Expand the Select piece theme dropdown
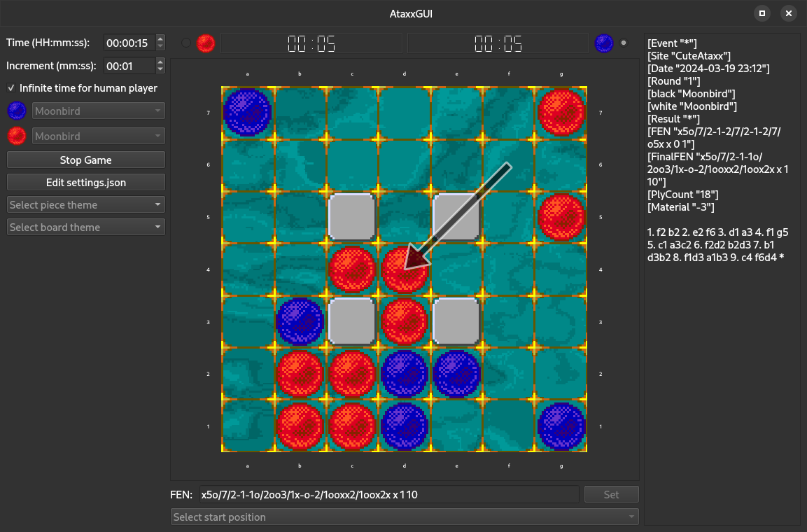The image size is (807, 532). click(86, 205)
